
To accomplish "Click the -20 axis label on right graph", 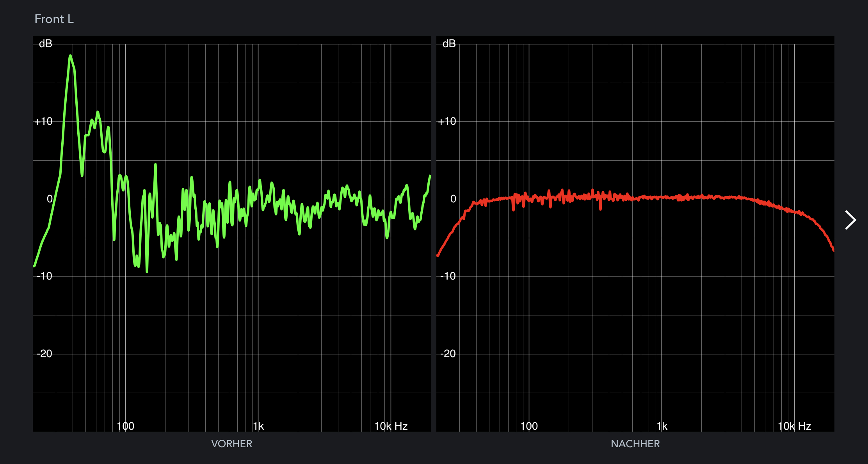I will click(448, 354).
